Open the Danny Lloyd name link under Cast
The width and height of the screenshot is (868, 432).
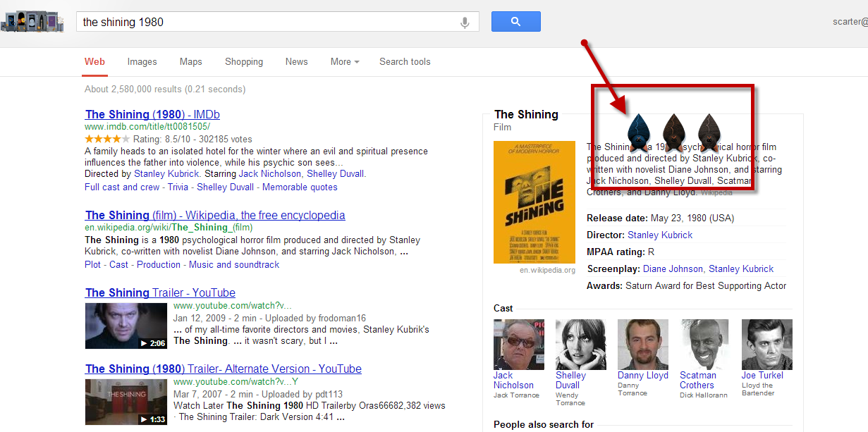pyautogui.click(x=643, y=375)
